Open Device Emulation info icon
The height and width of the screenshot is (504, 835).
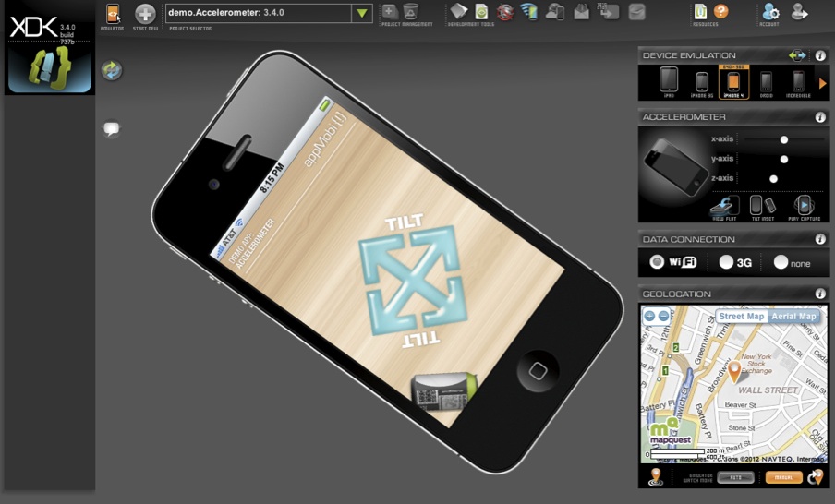(820, 55)
